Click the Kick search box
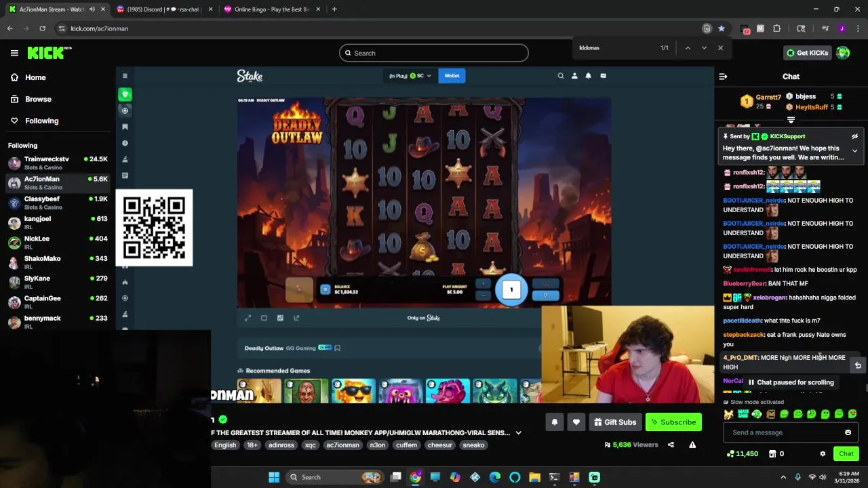 pyautogui.click(x=434, y=53)
